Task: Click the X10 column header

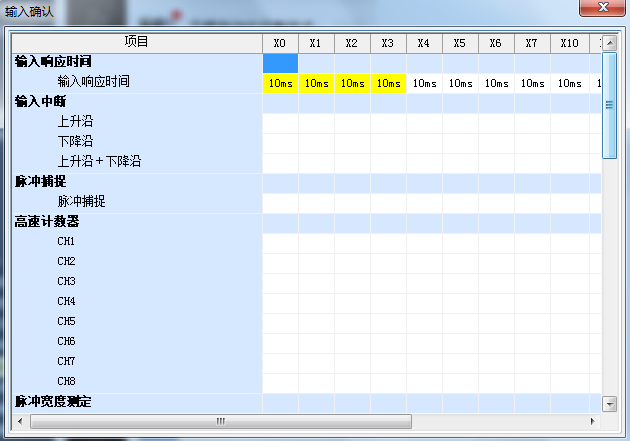Action: tap(569, 43)
